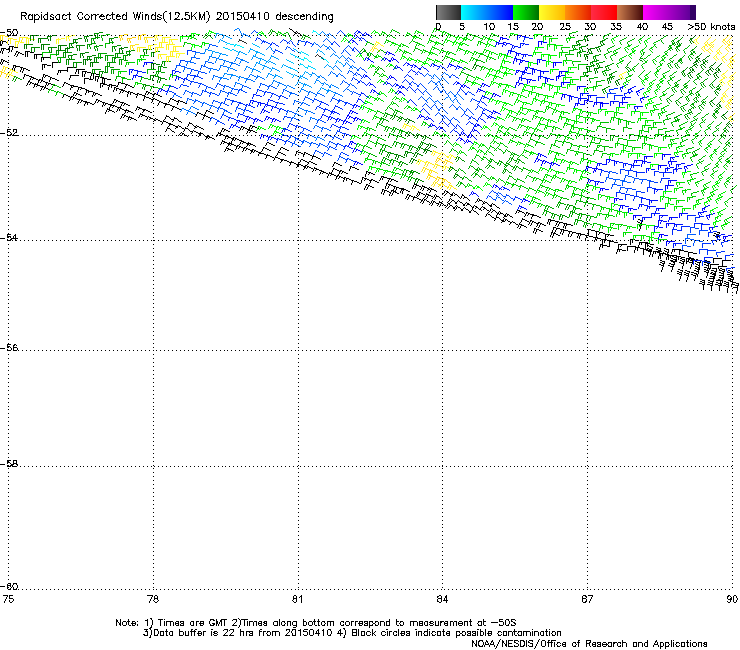
Task: Click the longitude label '75'
Action: tap(8, 599)
